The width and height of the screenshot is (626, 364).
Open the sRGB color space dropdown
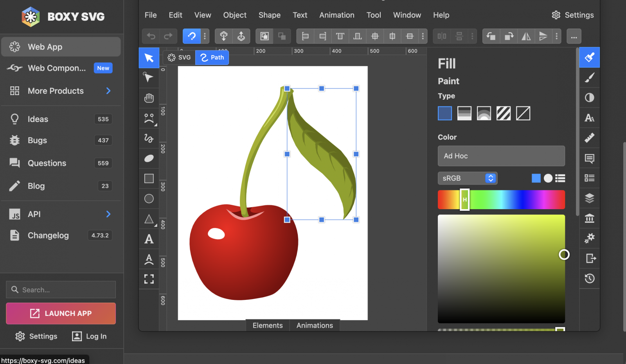[x=468, y=178]
